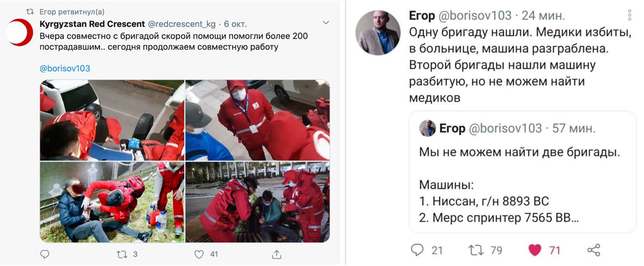This screenshot has height=266, width=644.
Task: Retweet Егор's tweet showing 79 retweets
Action: click(476, 249)
